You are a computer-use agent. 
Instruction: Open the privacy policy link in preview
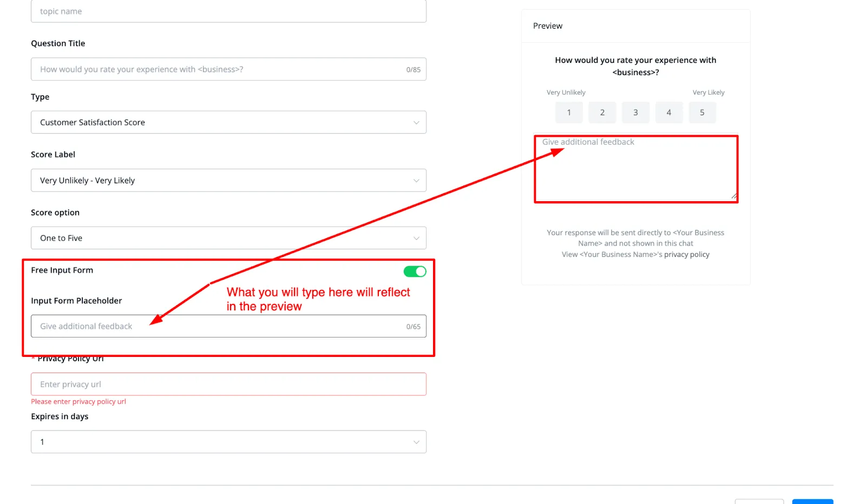686,254
